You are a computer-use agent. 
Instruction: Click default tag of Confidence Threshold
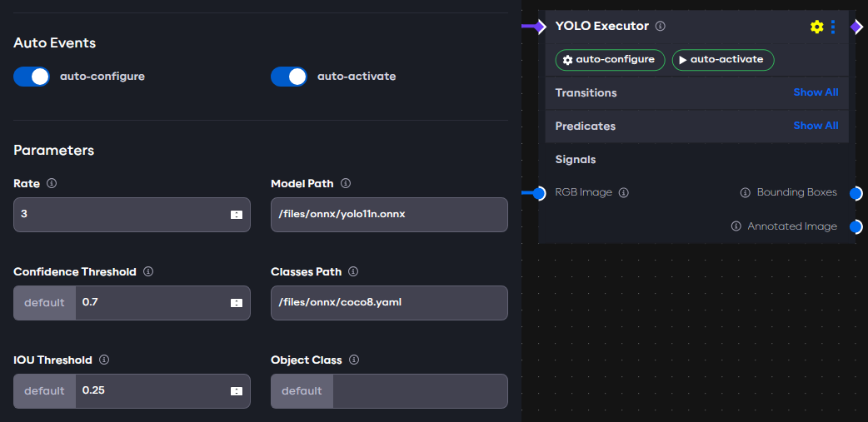coord(44,303)
